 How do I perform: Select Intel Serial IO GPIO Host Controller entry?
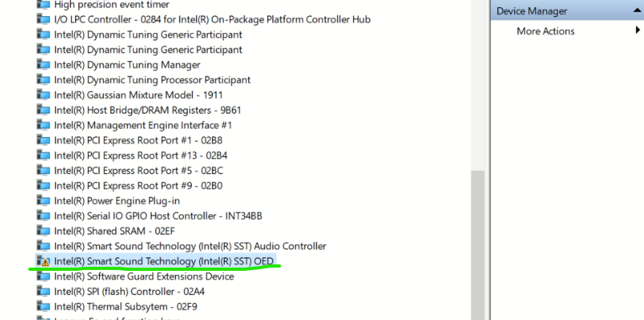click(x=158, y=216)
